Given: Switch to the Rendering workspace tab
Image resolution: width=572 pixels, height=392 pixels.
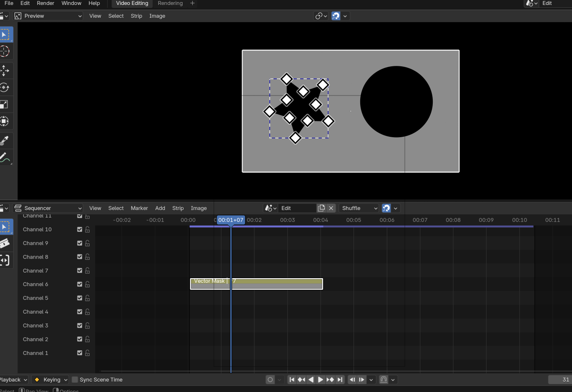Looking at the screenshot, I should [x=170, y=3].
